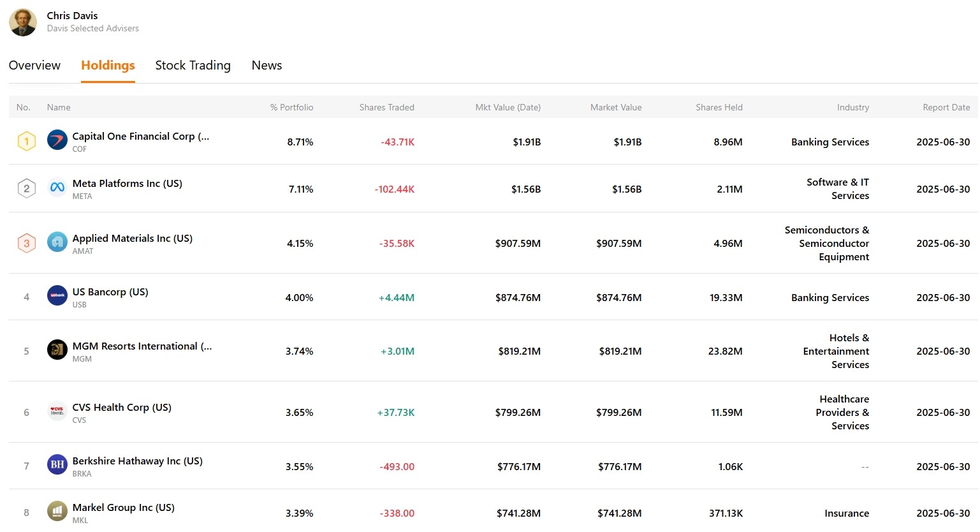
Task: Click the Capital One company logo
Action: (57, 140)
